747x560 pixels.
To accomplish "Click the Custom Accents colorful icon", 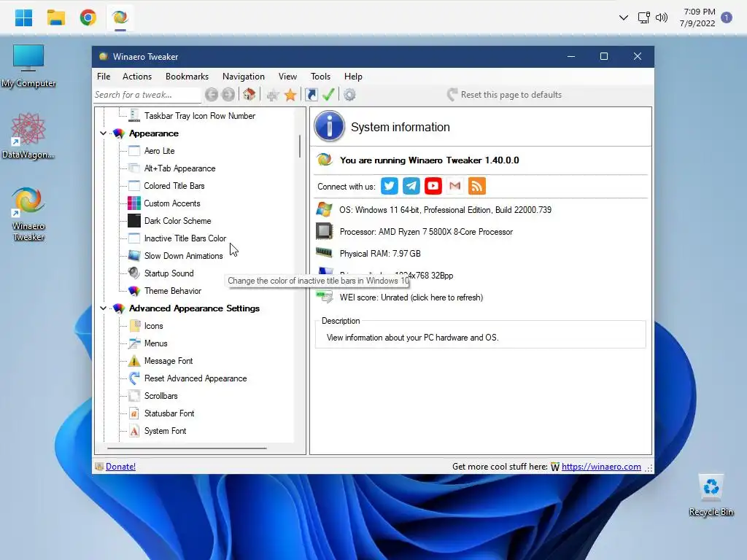I will 134,203.
